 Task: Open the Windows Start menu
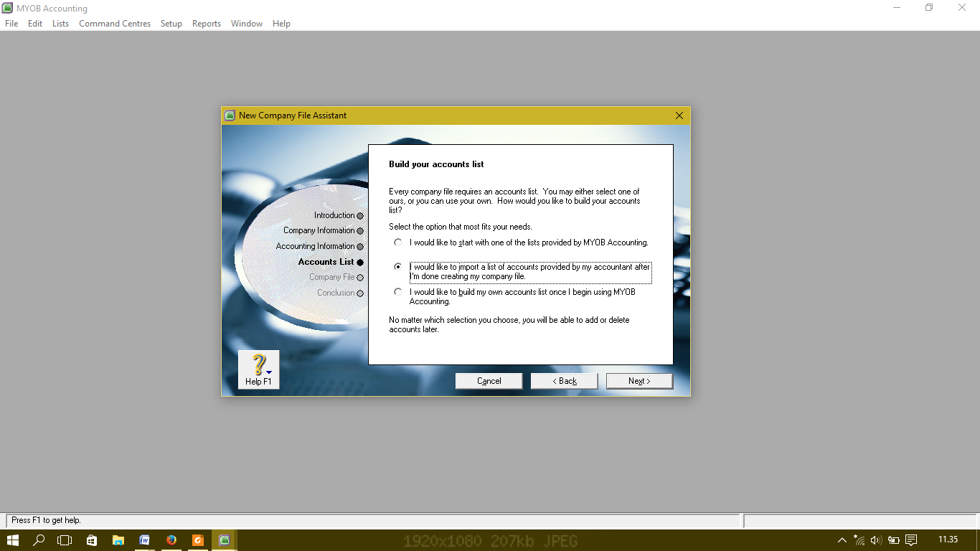13,540
